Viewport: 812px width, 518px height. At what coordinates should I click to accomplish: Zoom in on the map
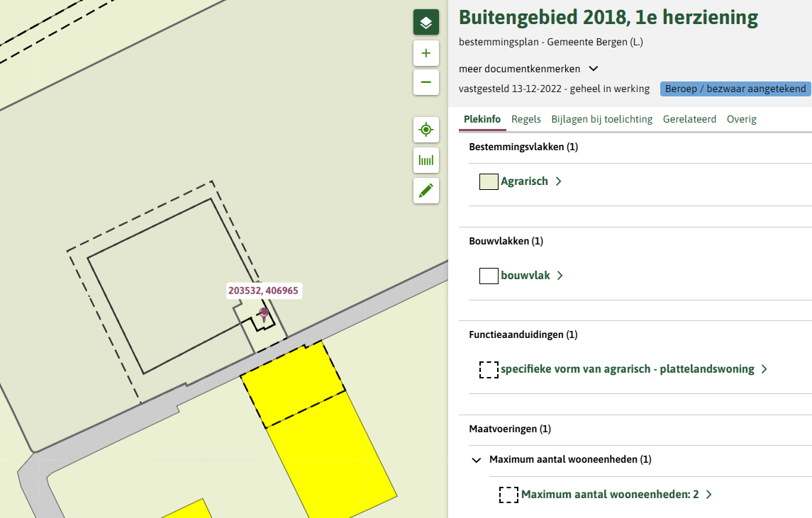pyautogui.click(x=426, y=53)
